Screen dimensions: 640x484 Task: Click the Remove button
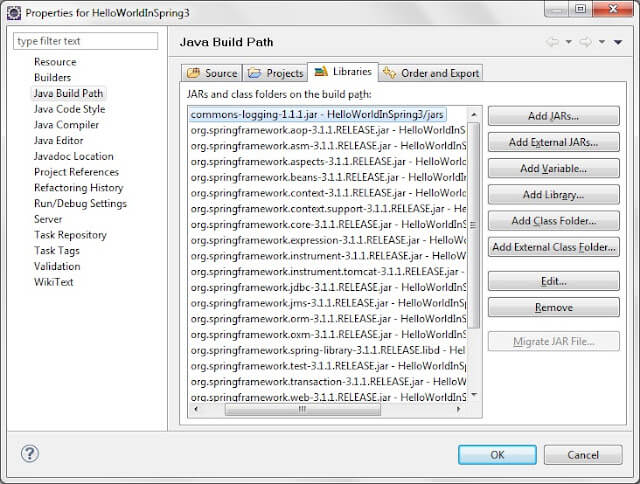tap(553, 307)
